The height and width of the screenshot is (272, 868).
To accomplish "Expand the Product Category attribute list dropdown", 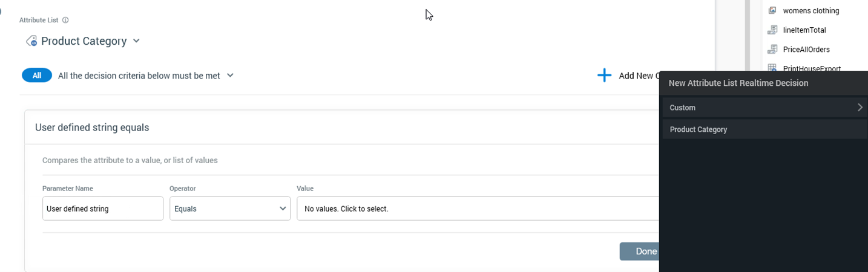I will point(136,41).
